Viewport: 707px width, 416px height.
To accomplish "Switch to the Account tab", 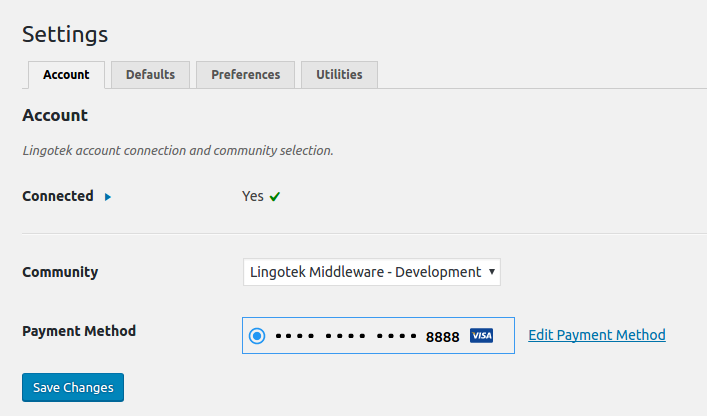I will tap(66, 75).
